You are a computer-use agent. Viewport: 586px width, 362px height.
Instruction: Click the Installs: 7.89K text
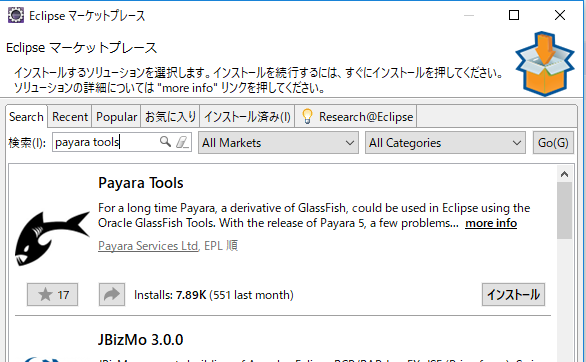(x=170, y=295)
